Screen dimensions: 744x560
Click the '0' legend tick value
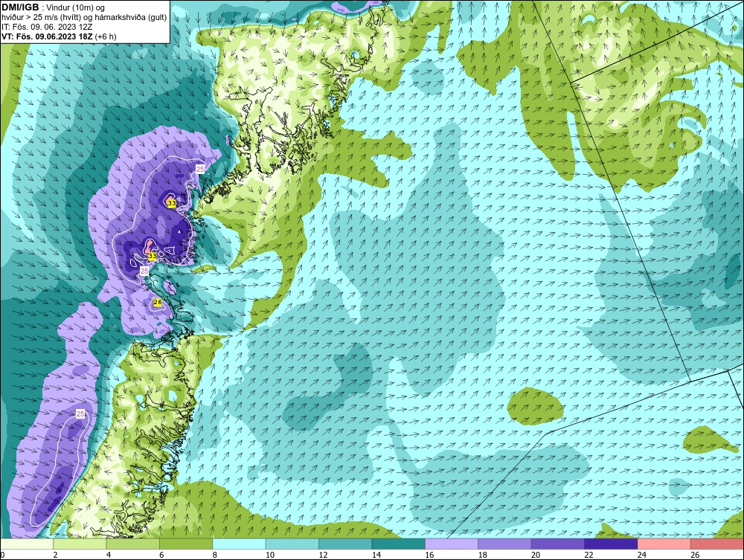[x=2, y=555]
